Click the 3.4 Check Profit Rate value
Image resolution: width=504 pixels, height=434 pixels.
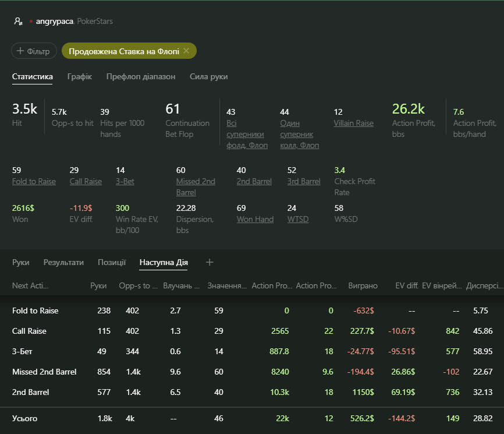point(339,170)
